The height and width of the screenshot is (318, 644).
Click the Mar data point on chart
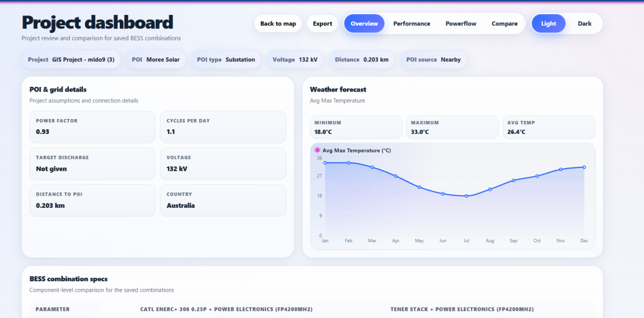(372, 167)
